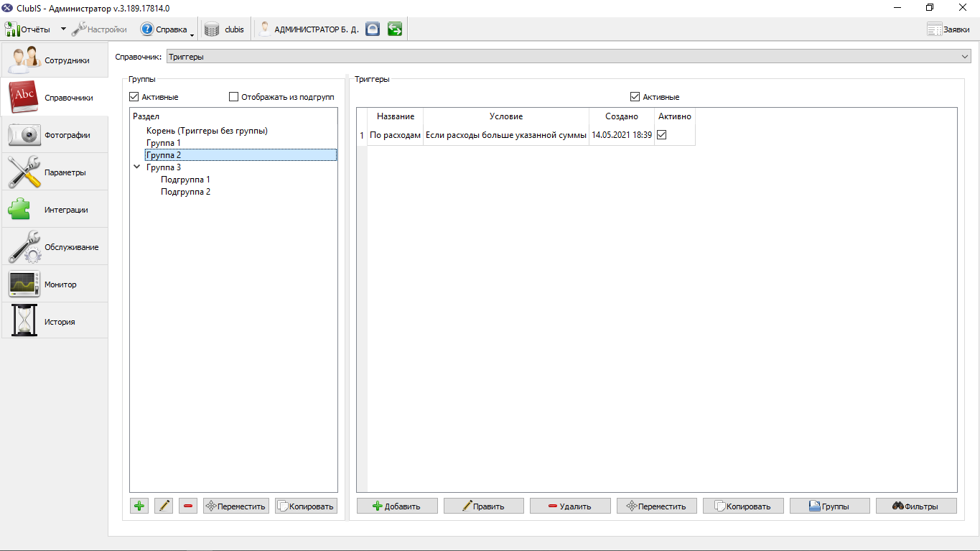
Task: Open the Справочник Триггеры dropdown
Action: [569, 57]
